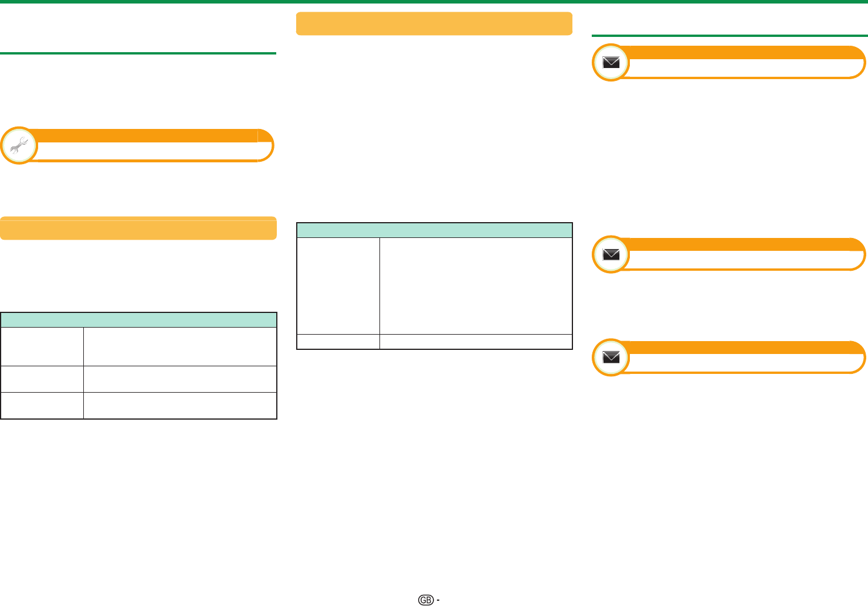Click the light orange heading bar in left column
The image size is (868, 606).
pos(138,228)
